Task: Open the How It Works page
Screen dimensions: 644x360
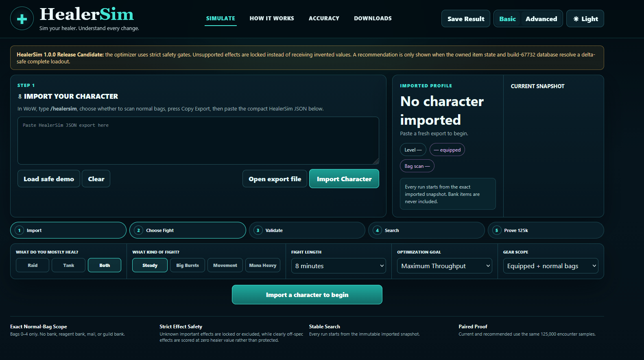Action: [x=272, y=19]
